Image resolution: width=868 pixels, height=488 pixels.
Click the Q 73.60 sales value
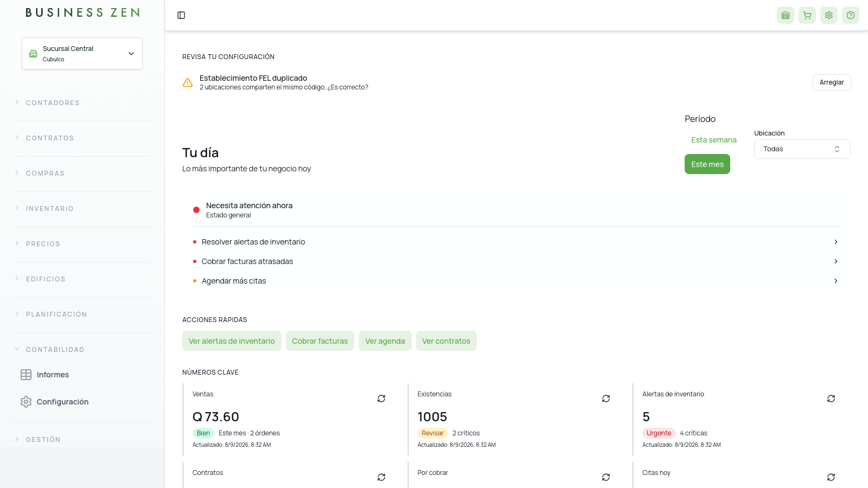[216, 417]
